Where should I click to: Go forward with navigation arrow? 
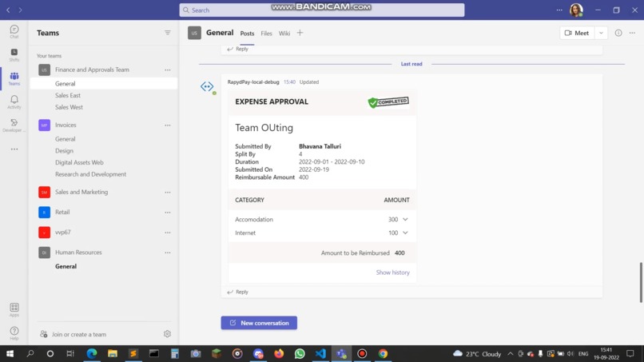(20, 10)
